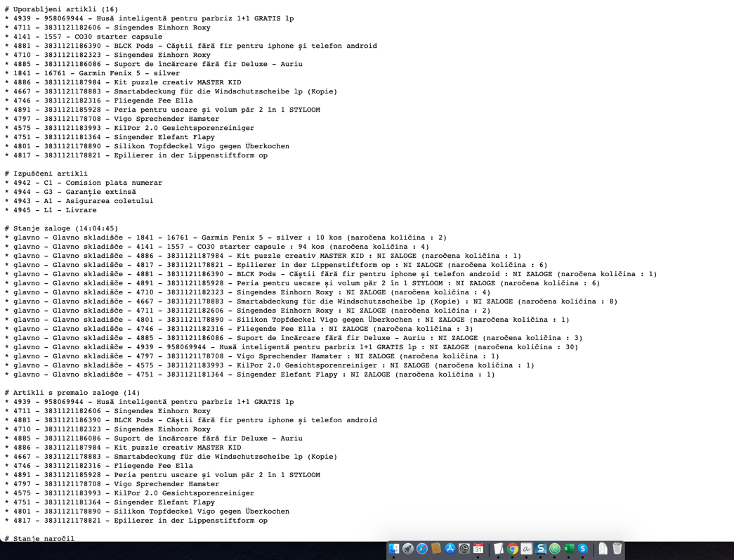The height and width of the screenshot is (560, 734).
Task: Open Microsoft Excel in the dock
Action: [569, 549]
